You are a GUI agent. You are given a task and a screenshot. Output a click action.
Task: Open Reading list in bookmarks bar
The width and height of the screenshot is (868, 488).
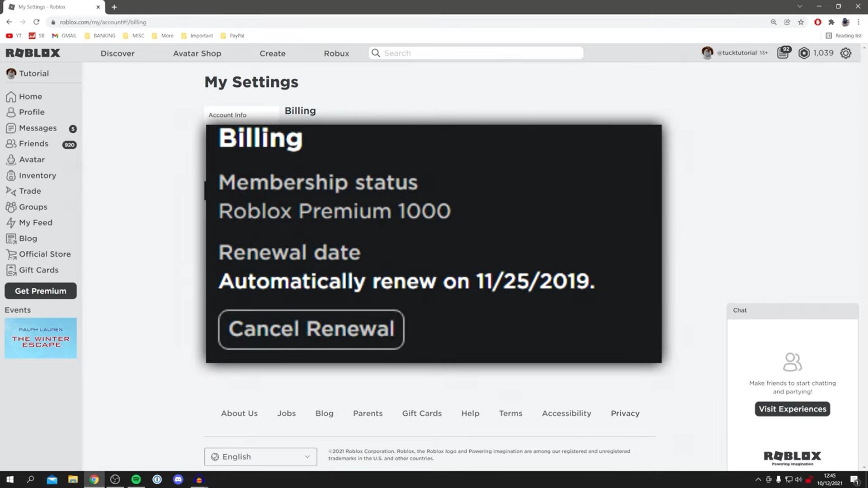[844, 36]
